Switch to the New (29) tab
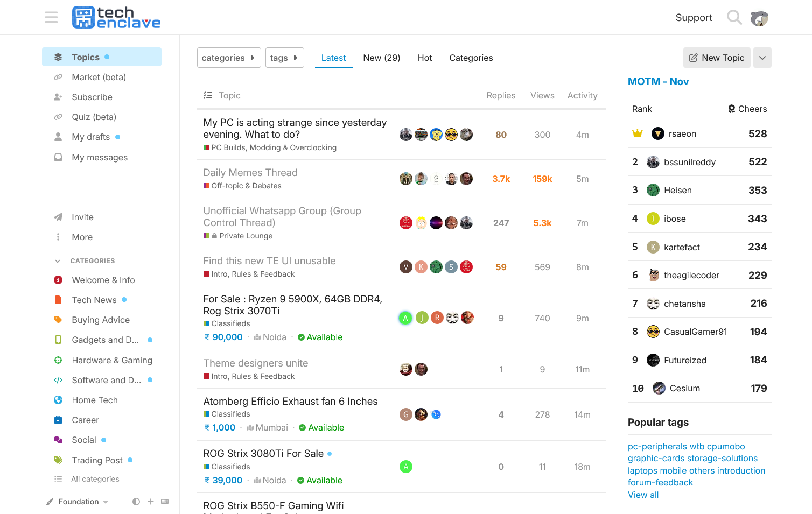This screenshot has height=514, width=812. [x=381, y=58]
